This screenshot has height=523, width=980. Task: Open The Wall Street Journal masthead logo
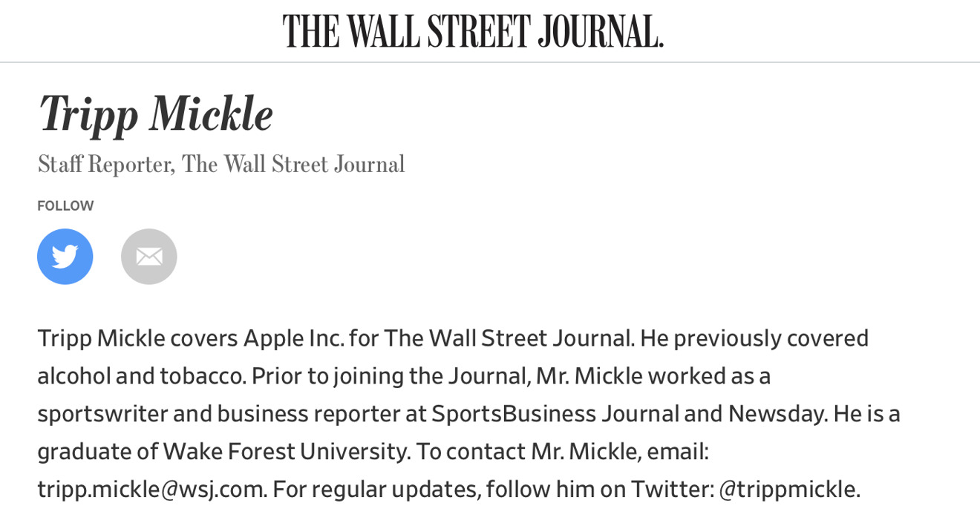pos(473,31)
